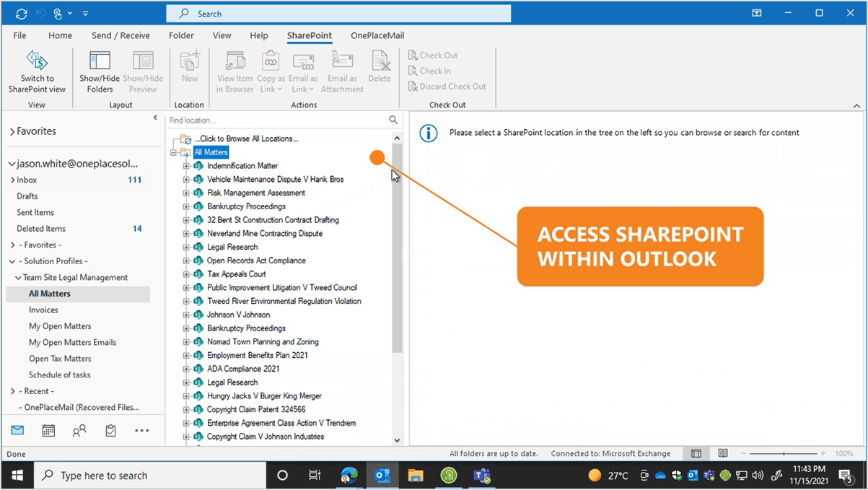Switch to the Send / Receive tab
868x490 pixels.
(x=120, y=35)
